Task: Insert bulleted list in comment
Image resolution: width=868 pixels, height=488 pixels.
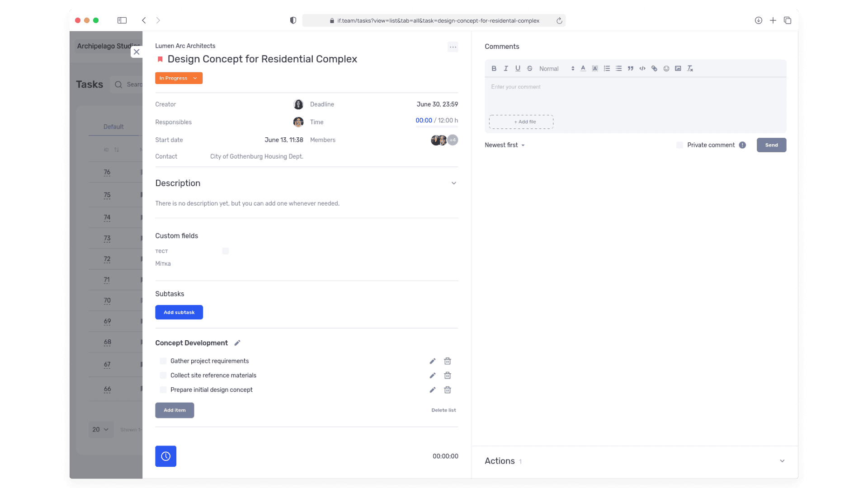Action: tap(618, 69)
